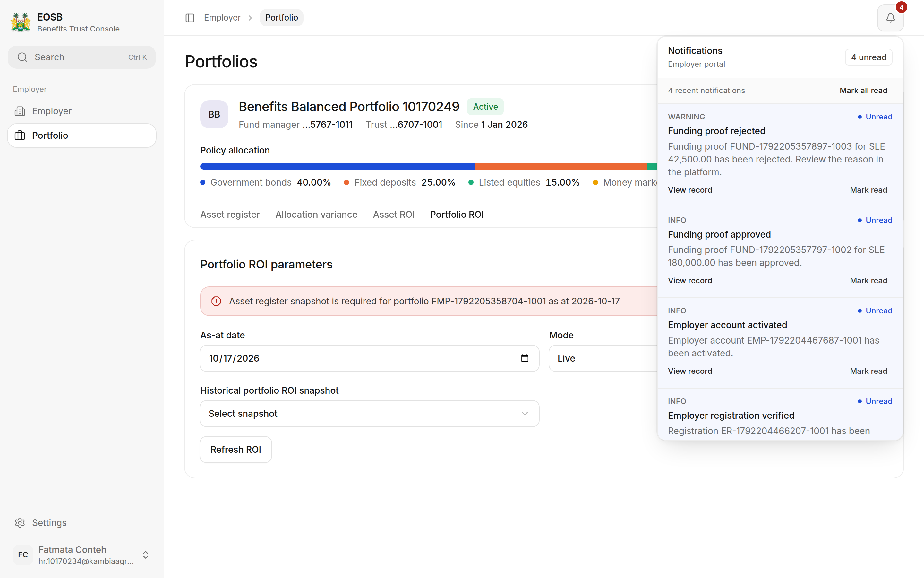Click the Listed equities 15.00% legend
The image size is (924, 578).
tap(524, 182)
